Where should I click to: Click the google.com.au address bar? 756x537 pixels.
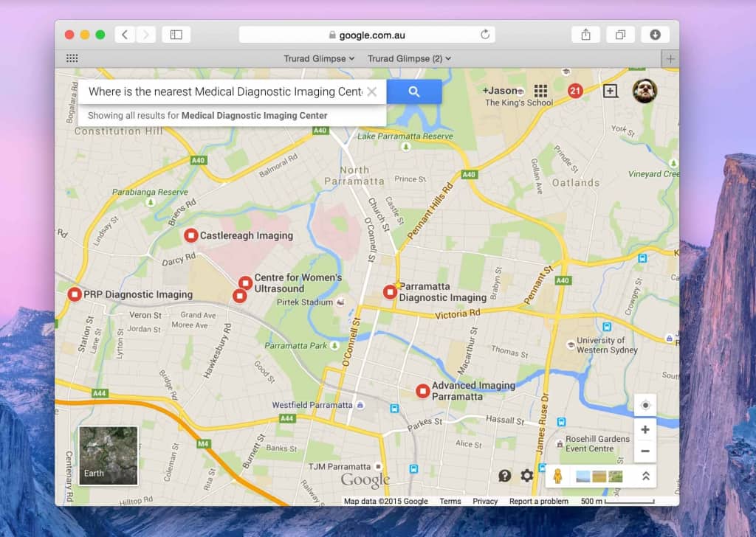pos(367,35)
